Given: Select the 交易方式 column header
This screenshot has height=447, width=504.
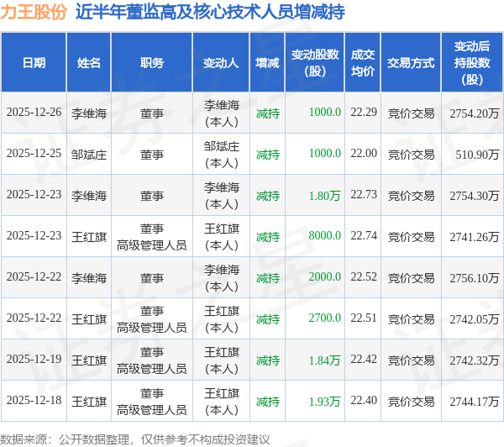Looking at the screenshot, I should coord(411,63).
